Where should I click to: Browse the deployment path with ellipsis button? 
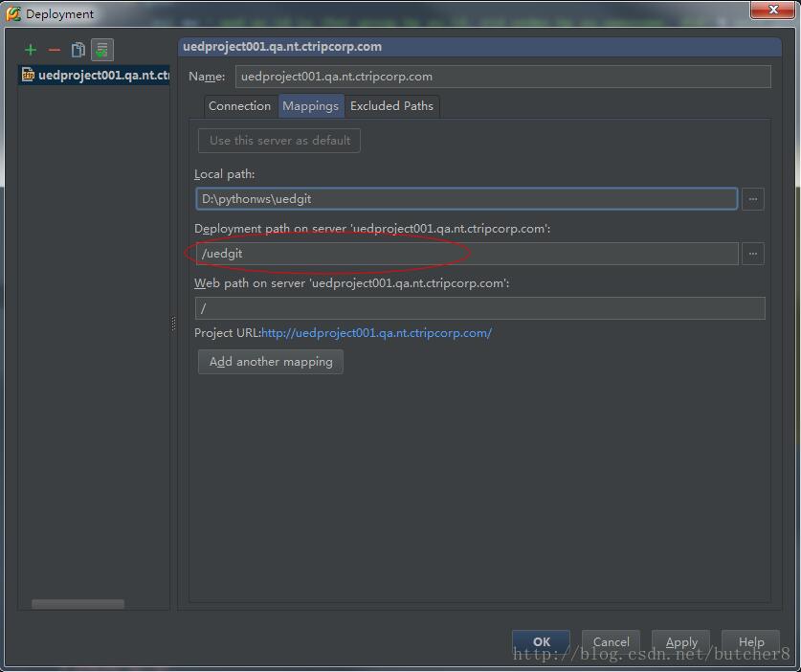[x=753, y=254]
